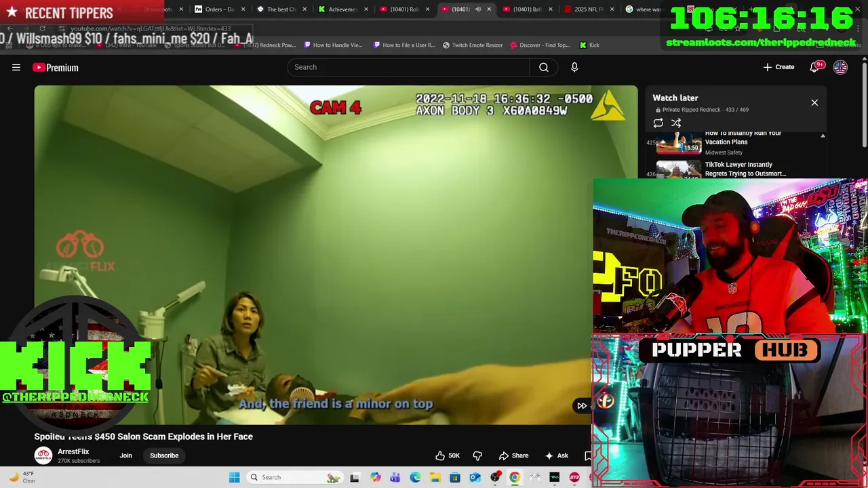Subscribe to ArrestFlix
Screen dimensions: 868x488
(164, 455)
